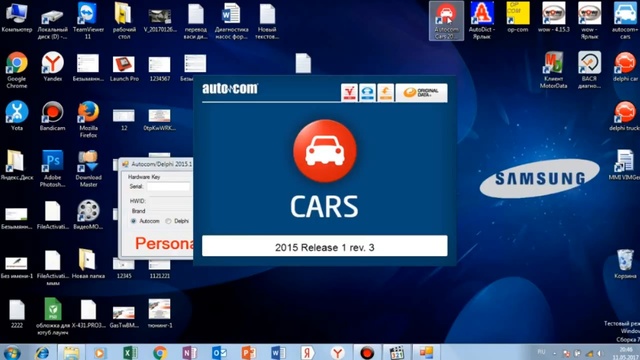This screenshot has height=360, width=640.
Task: Select the FileActivati мммм file
Action: pyautogui.click(x=53, y=268)
